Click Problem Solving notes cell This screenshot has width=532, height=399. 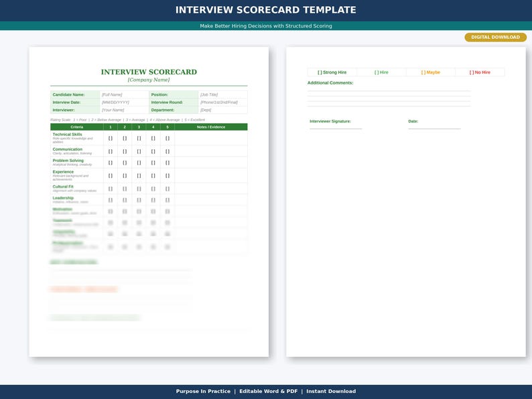click(x=211, y=163)
